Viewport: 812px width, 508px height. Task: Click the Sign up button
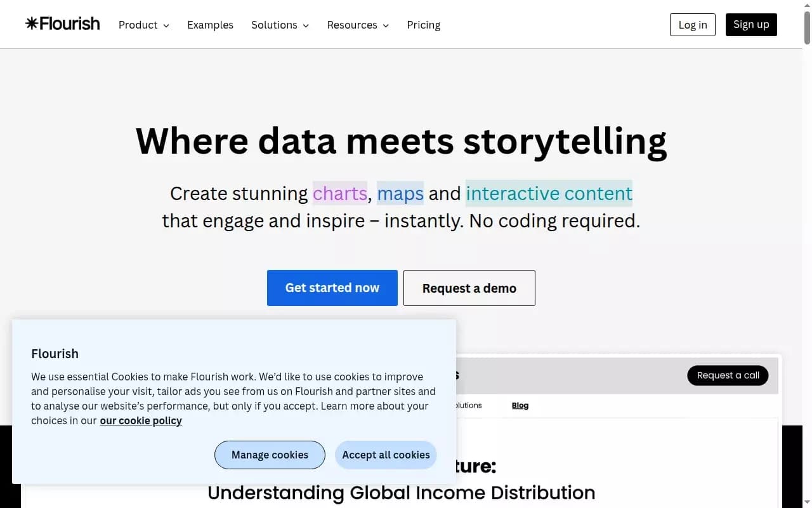(x=751, y=25)
